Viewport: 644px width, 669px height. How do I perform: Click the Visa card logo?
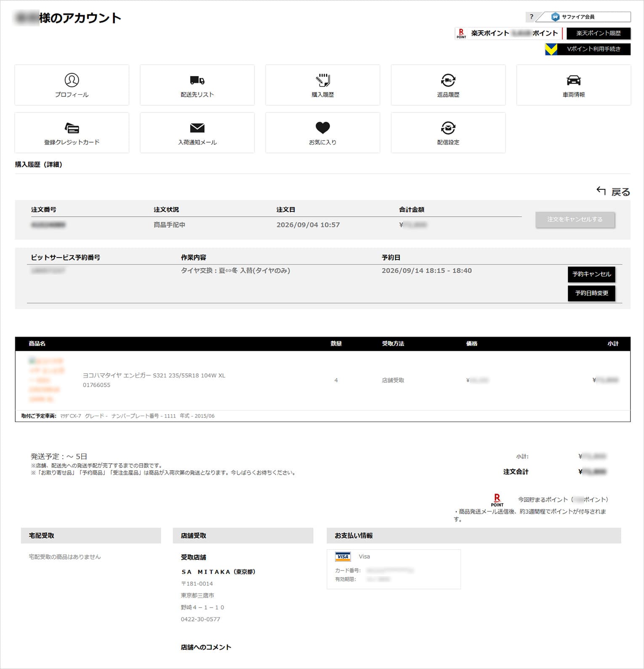click(343, 557)
